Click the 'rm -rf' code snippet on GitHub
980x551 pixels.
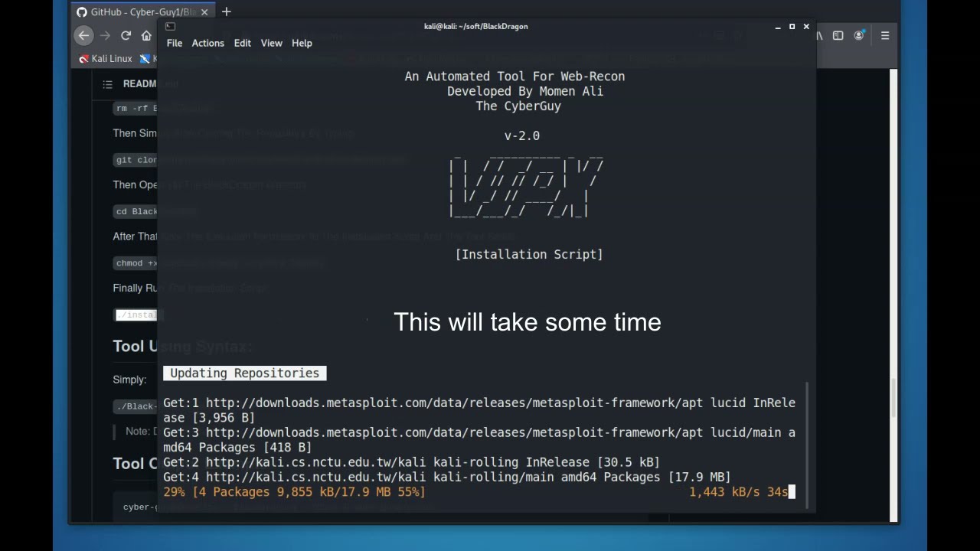coord(135,109)
